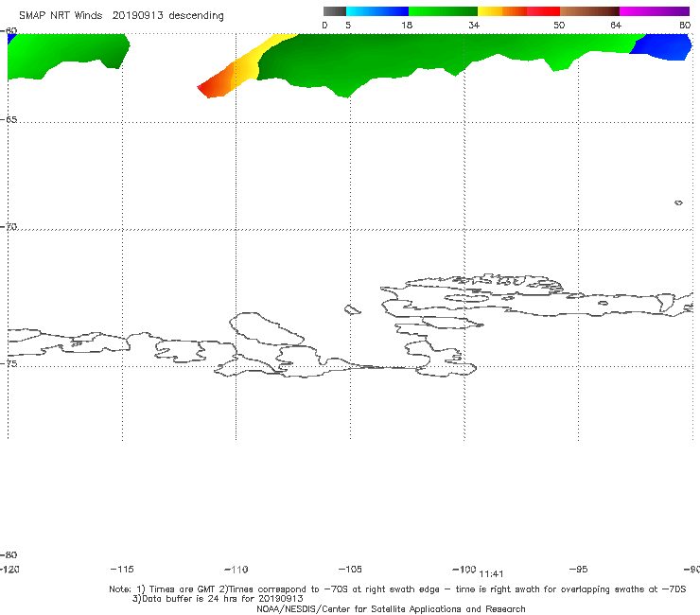700x615 pixels.
Task: Click the swath time stamp '11:41'
Action: [491, 574]
